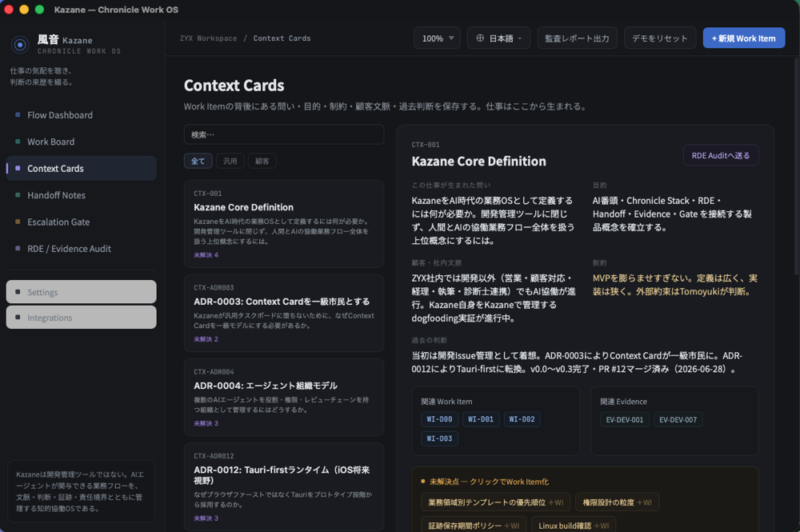This screenshot has height=532, width=800.
Task: Convert 権限設計の粒度 to Work Item
Action: 618,502
